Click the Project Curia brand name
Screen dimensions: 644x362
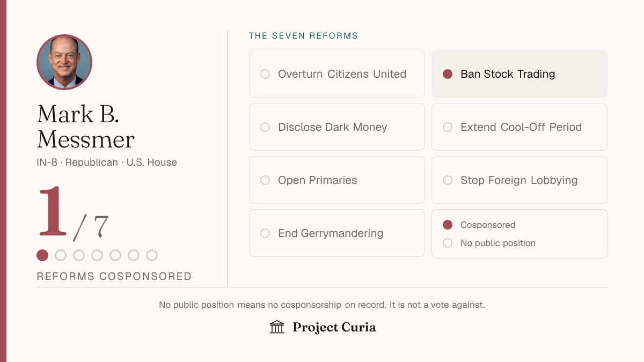[x=334, y=327]
